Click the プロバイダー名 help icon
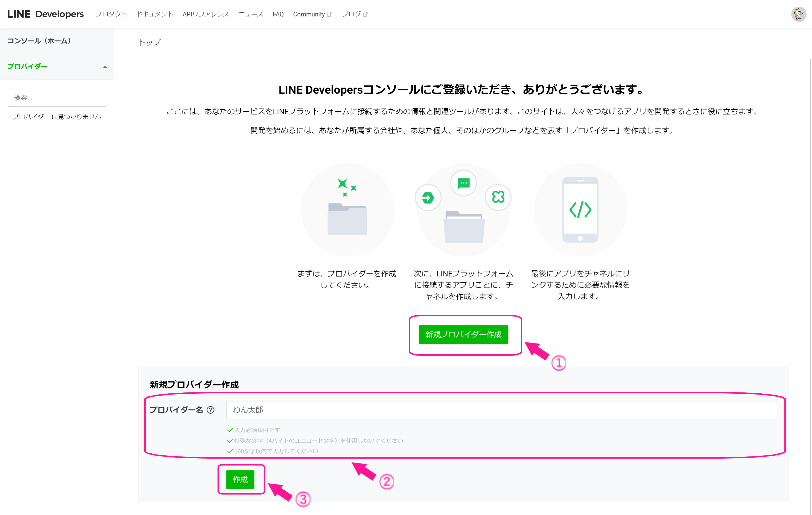The image size is (812, 515). [x=210, y=410]
